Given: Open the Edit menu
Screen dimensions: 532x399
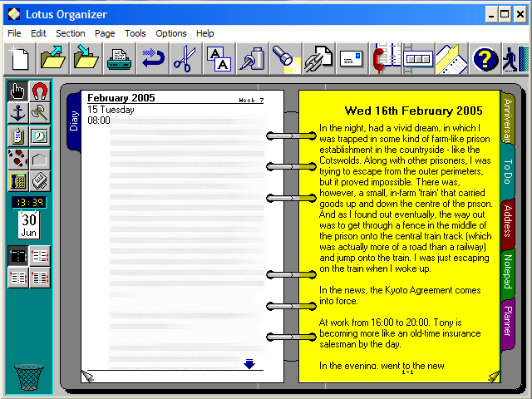Looking at the screenshot, I should pos(38,33).
